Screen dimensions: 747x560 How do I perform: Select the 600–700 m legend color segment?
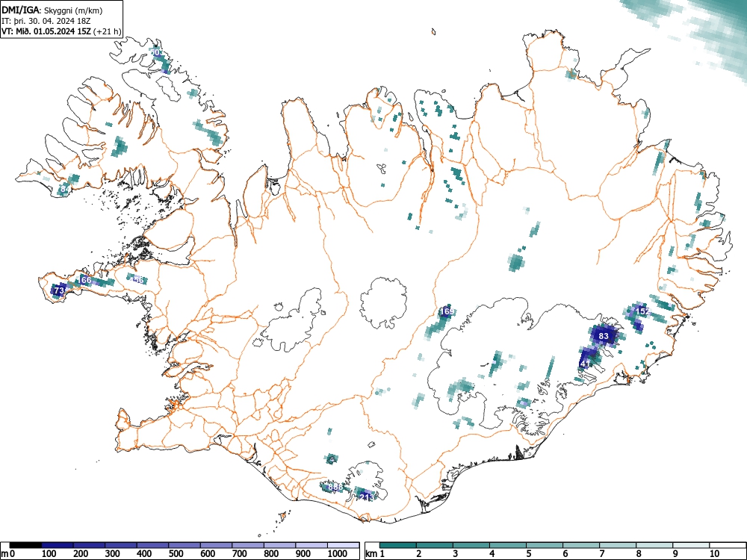(x=217, y=545)
